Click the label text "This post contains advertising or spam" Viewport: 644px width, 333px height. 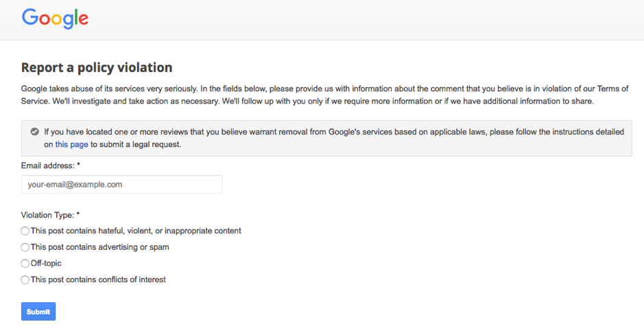pos(100,247)
